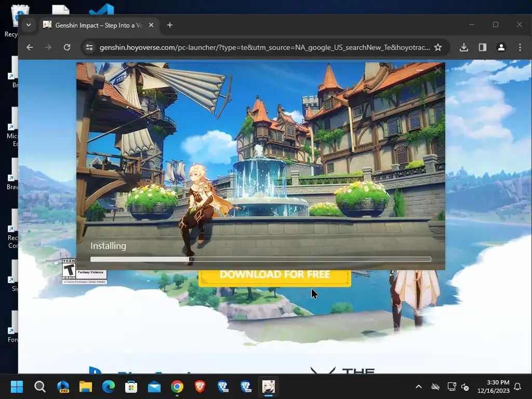Toggle the Chrome side panel icon

click(483, 47)
